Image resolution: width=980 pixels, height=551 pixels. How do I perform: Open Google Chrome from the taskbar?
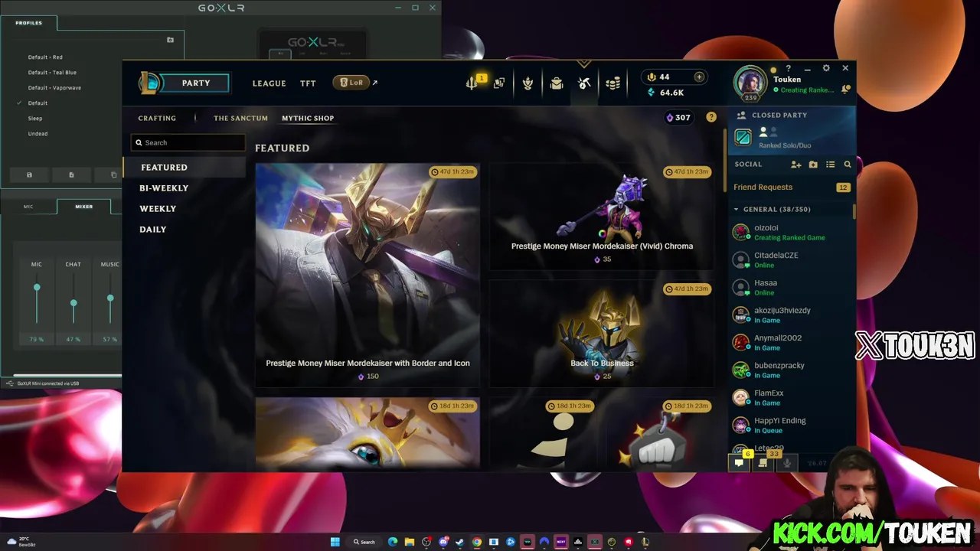pos(477,542)
